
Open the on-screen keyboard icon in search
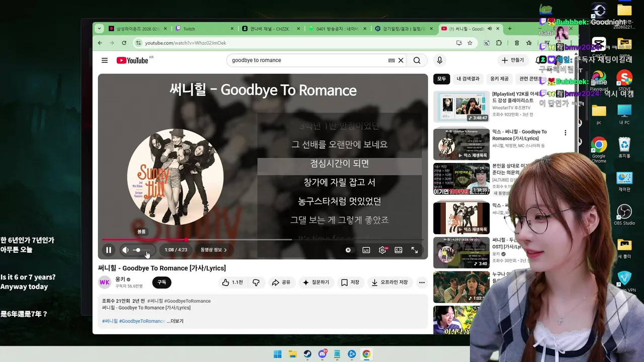[391, 60]
